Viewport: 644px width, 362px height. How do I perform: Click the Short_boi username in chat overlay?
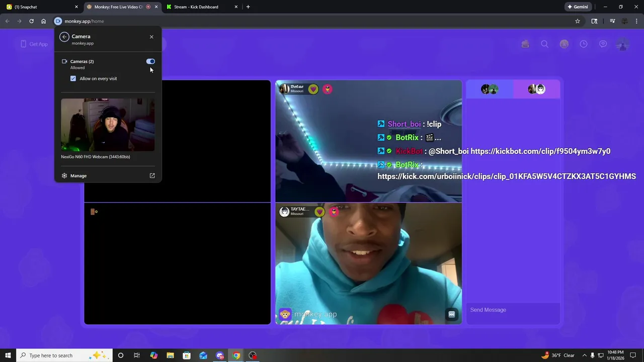tap(404, 124)
